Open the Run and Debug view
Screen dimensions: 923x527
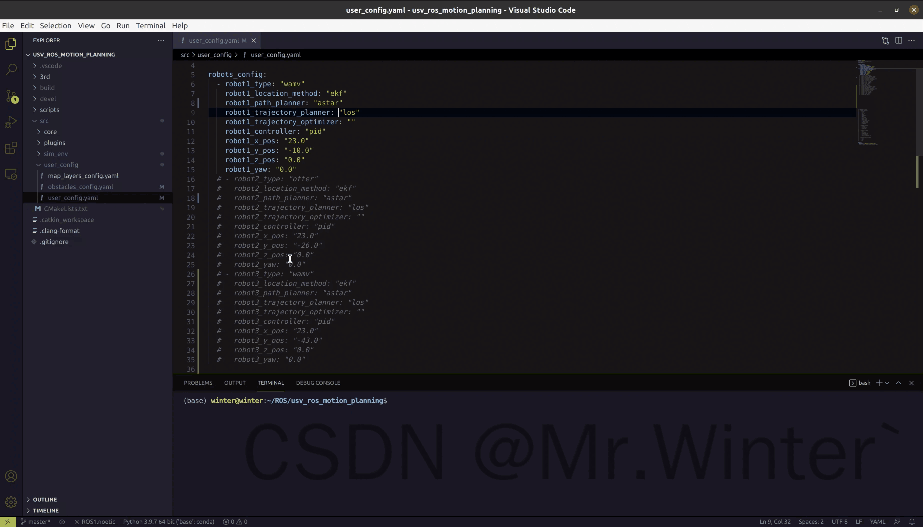[x=11, y=122]
